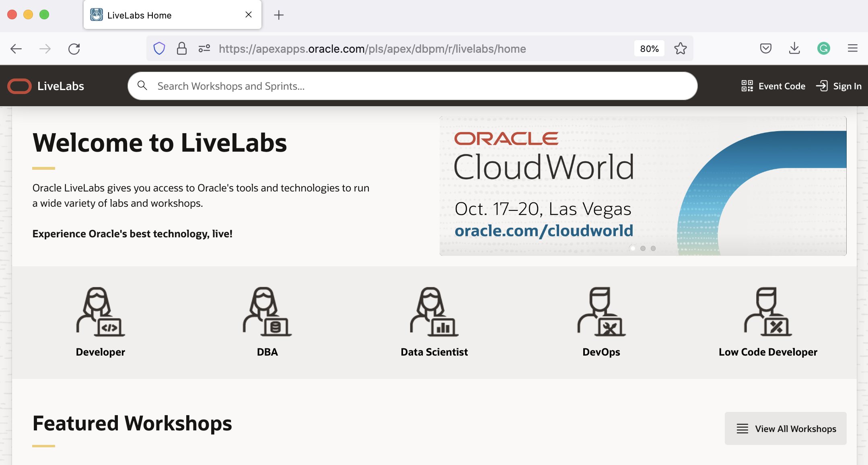The width and height of the screenshot is (868, 465).
Task: Open site permissions settings icon
Action: point(204,49)
